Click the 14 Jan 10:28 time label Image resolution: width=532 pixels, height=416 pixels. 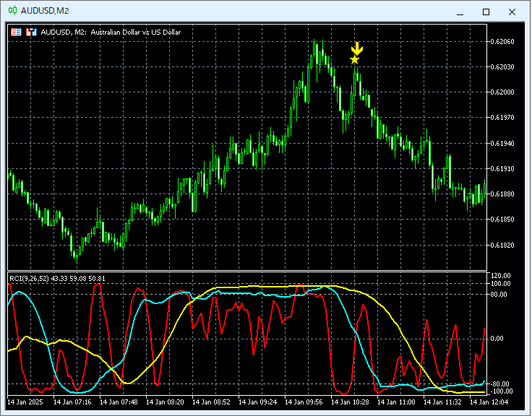click(x=350, y=402)
